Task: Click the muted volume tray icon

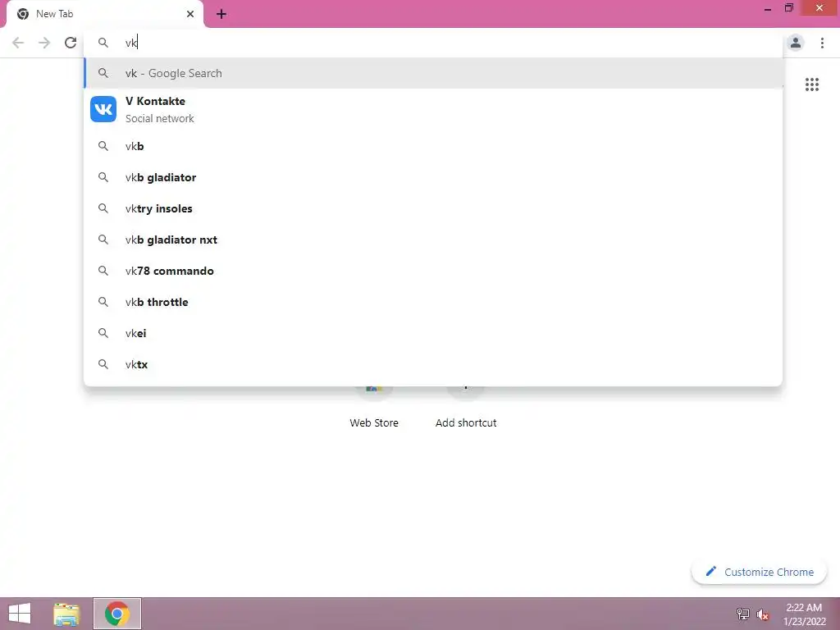Action: pos(763,614)
